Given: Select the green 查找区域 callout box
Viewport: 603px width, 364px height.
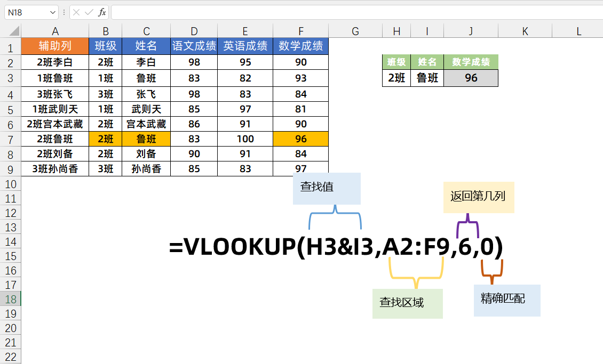Looking at the screenshot, I should click(x=407, y=303).
